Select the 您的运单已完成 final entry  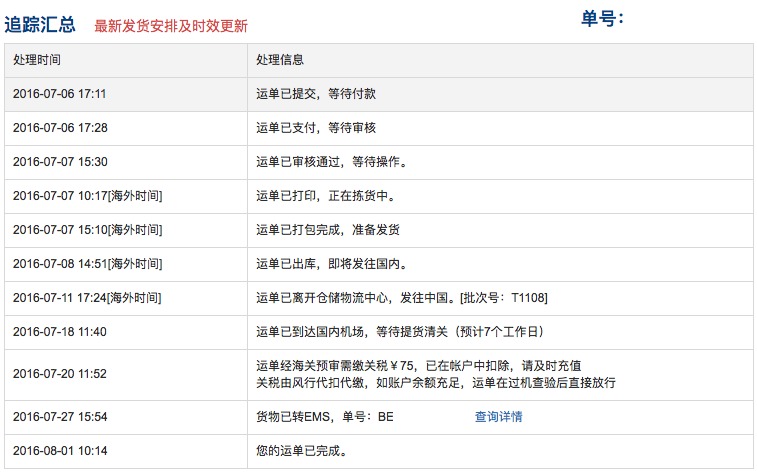(x=301, y=451)
